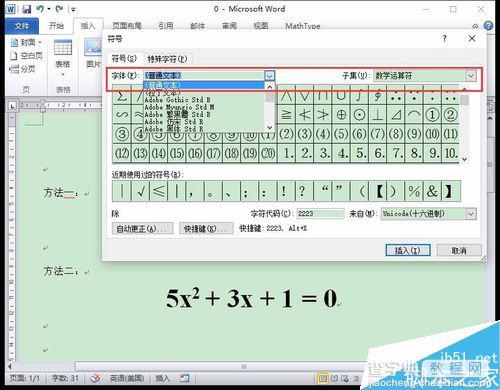
Task: Pick the & ampersand from recent symbols
Action: pyautogui.click(x=432, y=191)
